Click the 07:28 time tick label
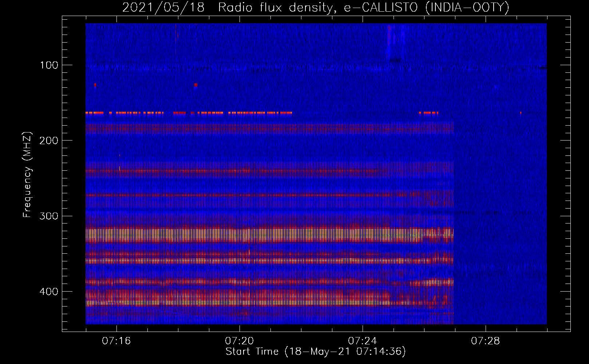Screen dimensions: 589x364 click(x=485, y=341)
